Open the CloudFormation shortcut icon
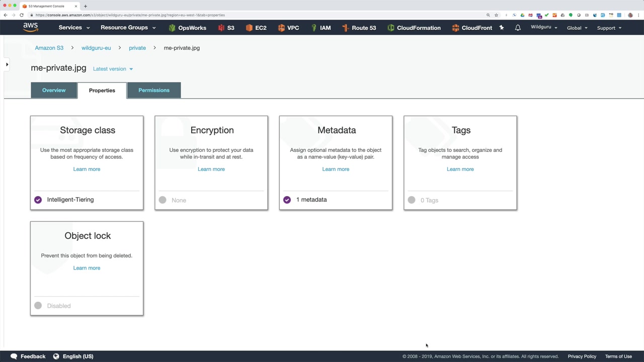This screenshot has width=644, height=362. tap(390, 28)
